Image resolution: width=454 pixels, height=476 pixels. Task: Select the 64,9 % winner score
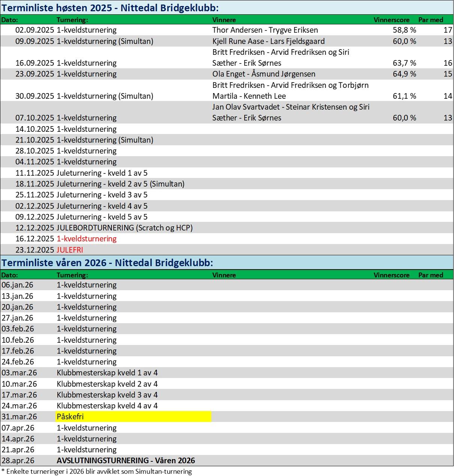point(404,74)
